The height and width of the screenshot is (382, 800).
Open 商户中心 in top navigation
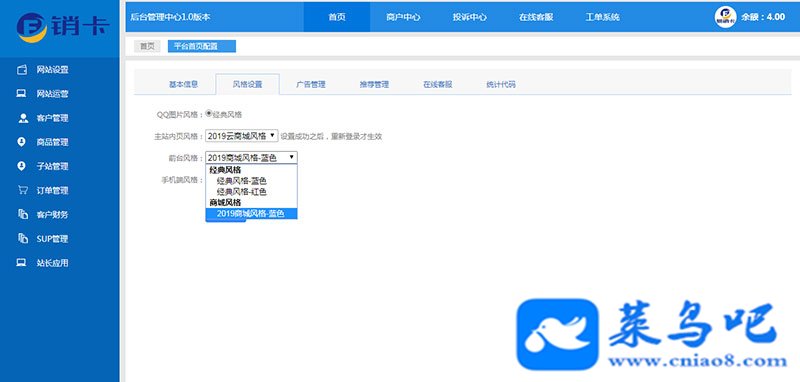403,17
